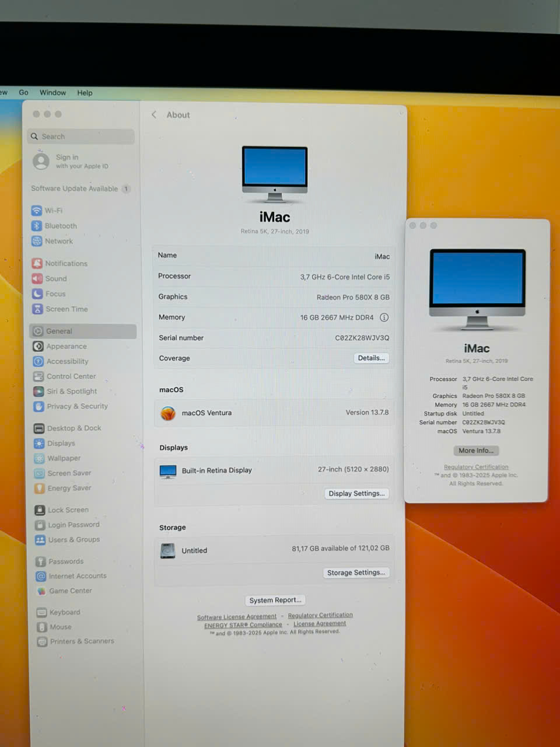Screen dimensions: 560x747
Task: Click the memory info circle icon
Action: pyautogui.click(x=384, y=317)
